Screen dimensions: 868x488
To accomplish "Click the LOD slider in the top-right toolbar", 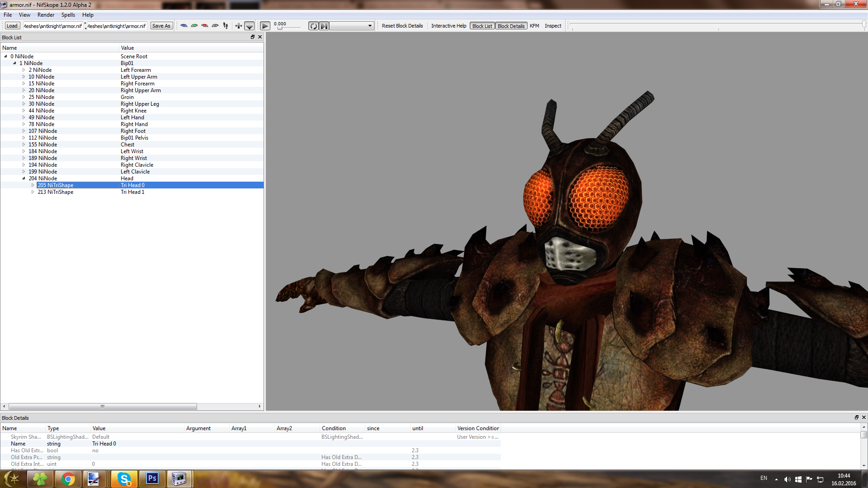I will [x=718, y=24].
